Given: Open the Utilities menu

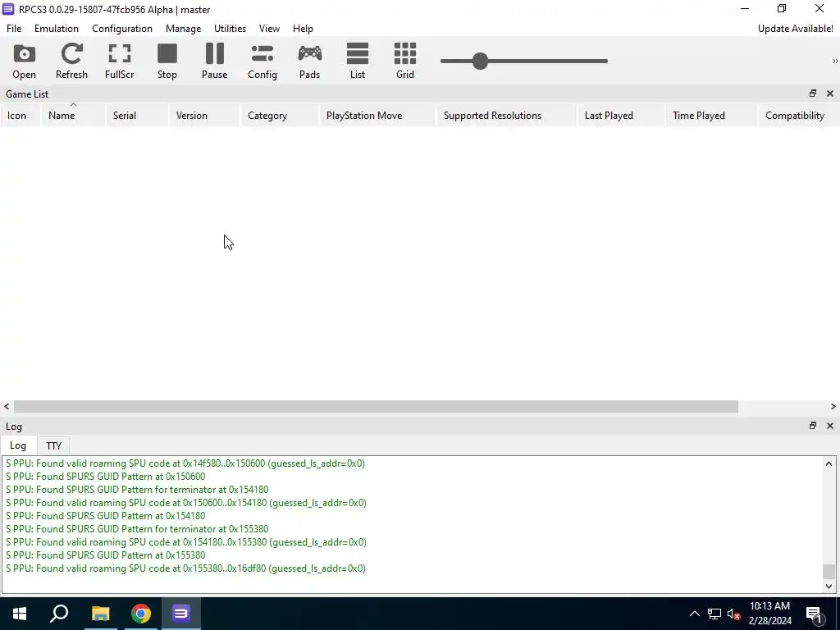Looking at the screenshot, I should 230,29.
